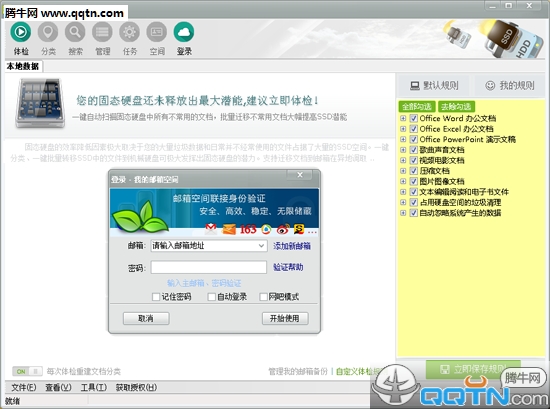Open the 空间 space icon
Image resolution: width=550 pixels, height=409 pixels.
(x=156, y=32)
